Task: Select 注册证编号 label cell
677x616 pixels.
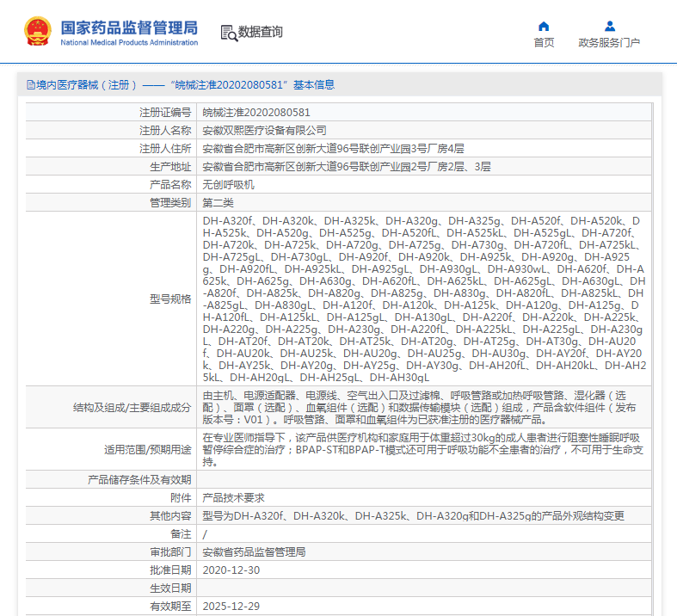Action: pyautogui.click(x=111, y=112)
